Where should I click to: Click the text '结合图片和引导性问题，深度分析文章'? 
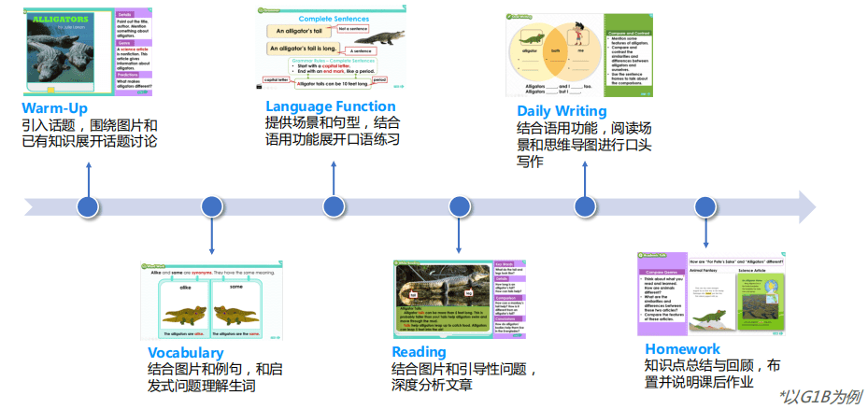coord(464,376)
